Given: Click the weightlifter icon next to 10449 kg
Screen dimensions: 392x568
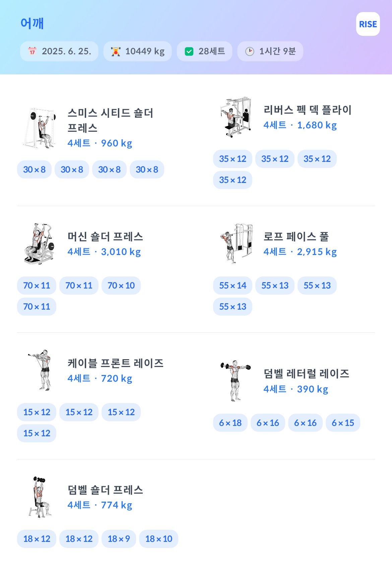Looking at the screenshot, I should 116,51.
